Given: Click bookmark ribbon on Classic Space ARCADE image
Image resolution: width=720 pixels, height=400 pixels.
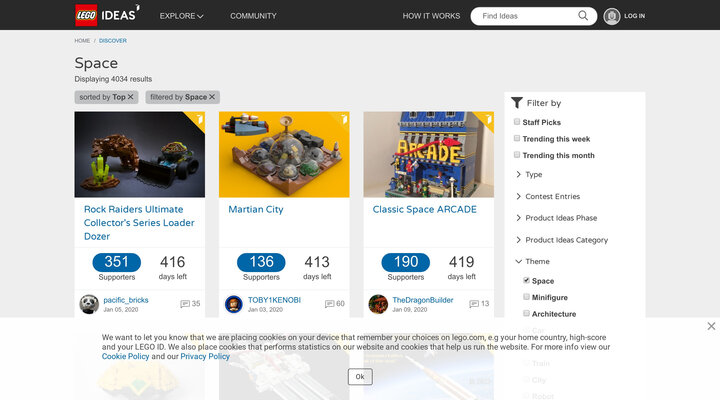Looking at the screenshot, I should tap(488, 118).
